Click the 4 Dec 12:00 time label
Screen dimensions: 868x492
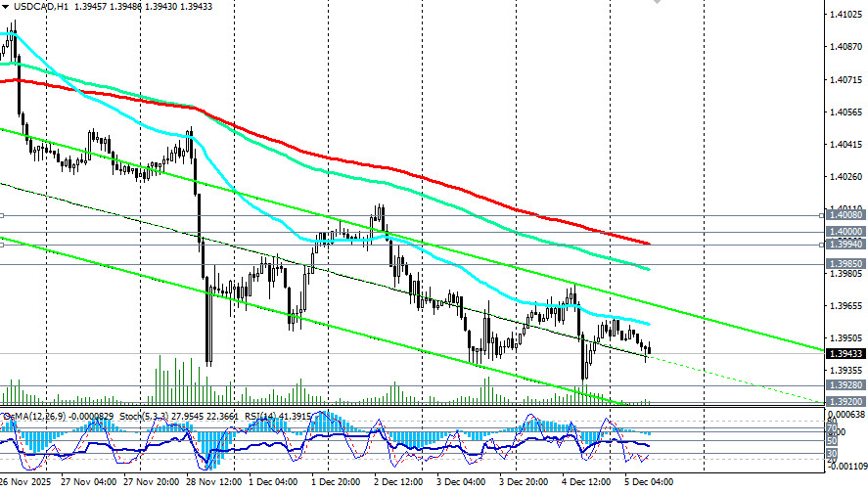pos(587,482)
